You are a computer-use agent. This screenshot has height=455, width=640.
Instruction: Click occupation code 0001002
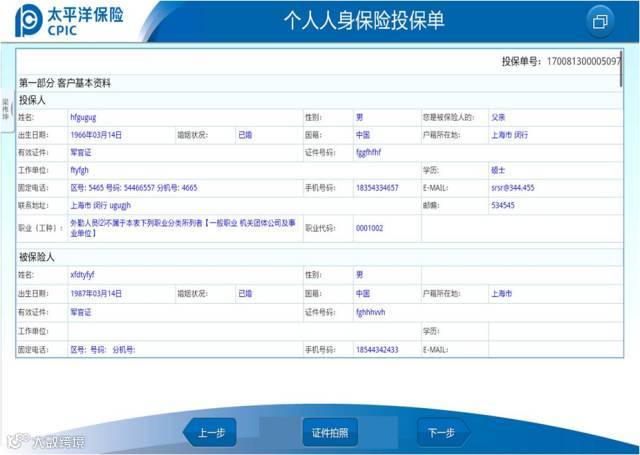point(369,228)
